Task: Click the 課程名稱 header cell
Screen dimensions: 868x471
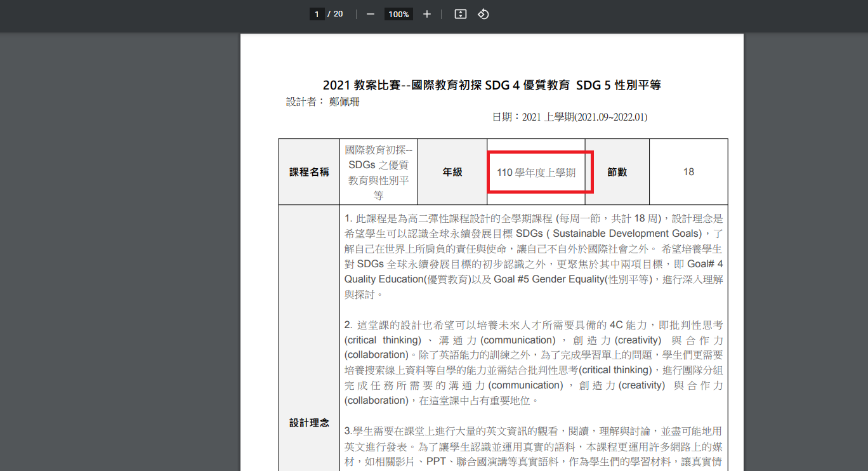Action: click(x=310, y=172)
